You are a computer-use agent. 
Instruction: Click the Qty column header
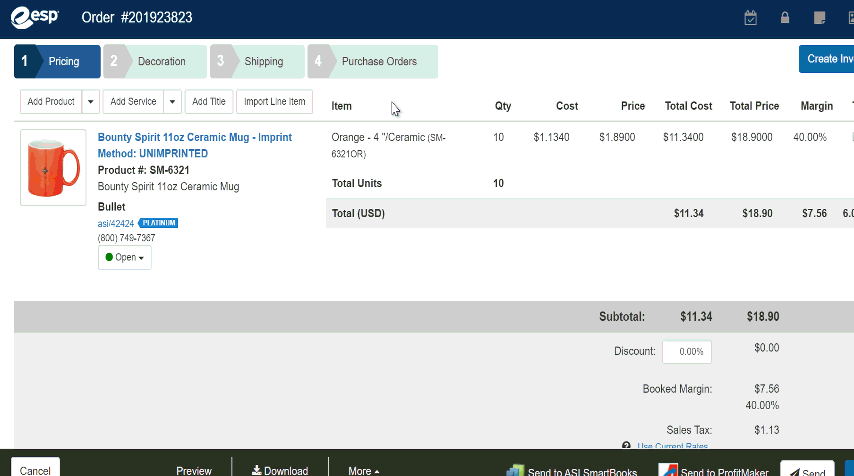(503, 106)
